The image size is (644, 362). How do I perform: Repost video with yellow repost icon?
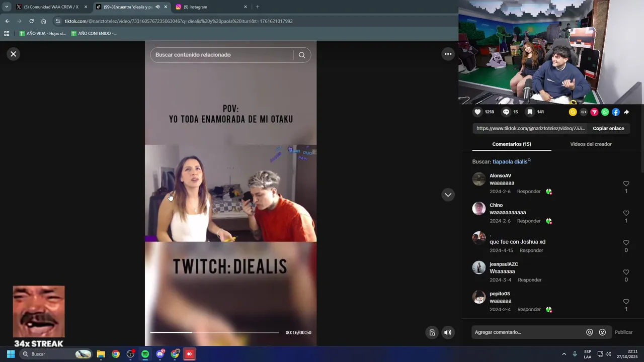[x=573, y=112]
